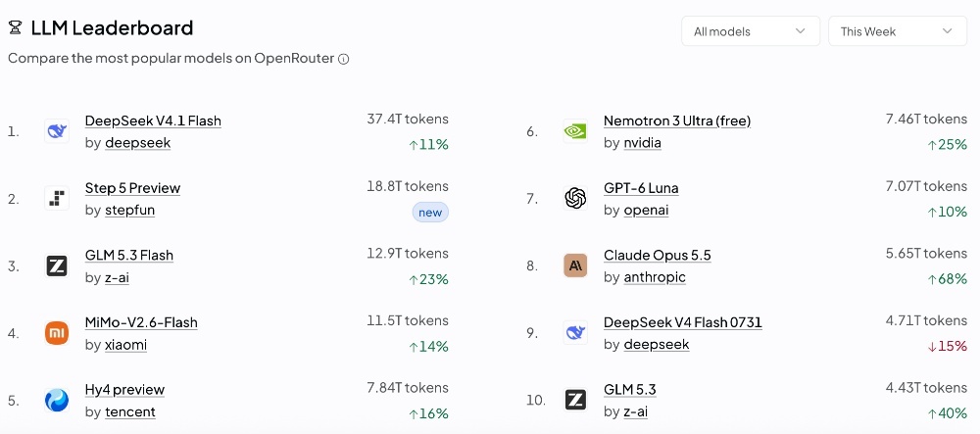Screen dimensions: 980x434
Task: Open the All models dropdown
Action: click(750, 31)
